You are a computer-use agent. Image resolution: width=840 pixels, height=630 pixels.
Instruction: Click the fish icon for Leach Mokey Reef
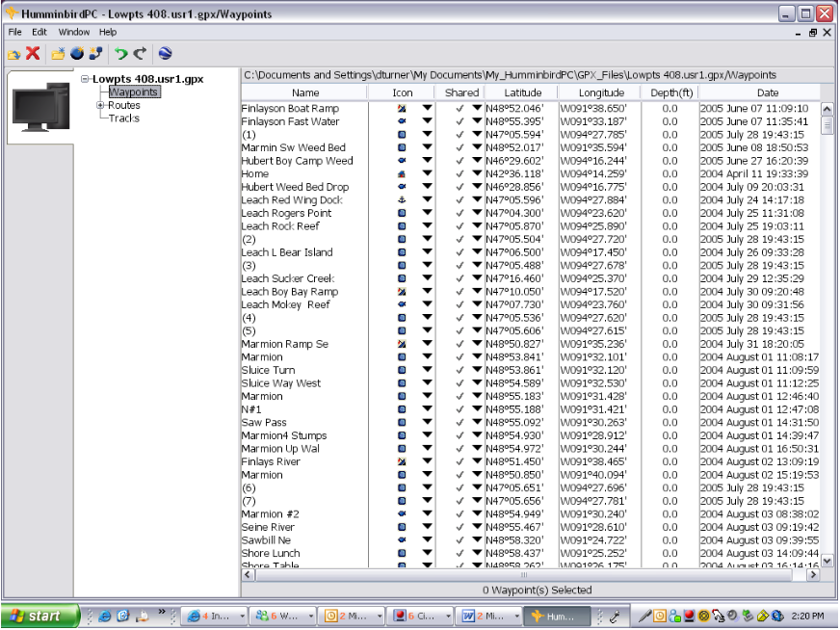pos(402,304)
